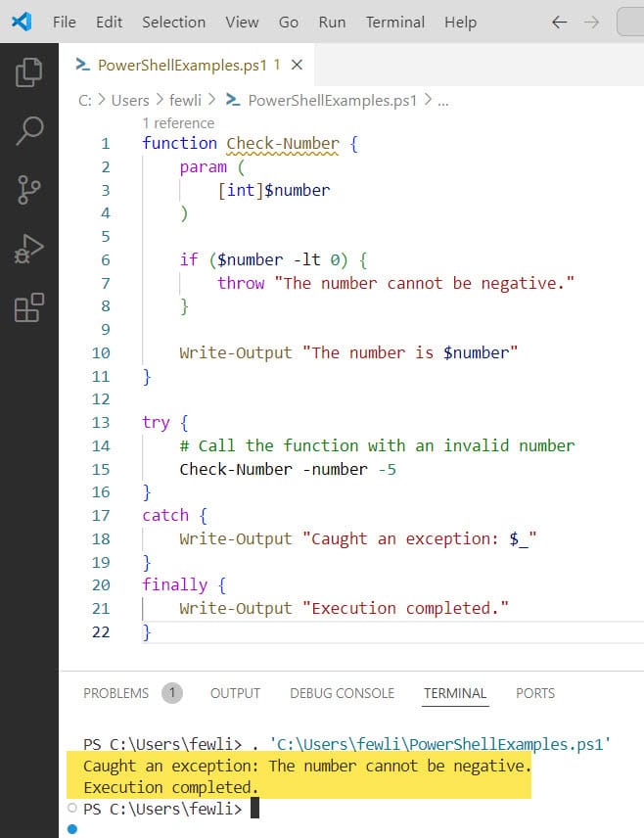
Task: Click the "Caught an exception" terminal output line
Action: [x=307, y=766]
